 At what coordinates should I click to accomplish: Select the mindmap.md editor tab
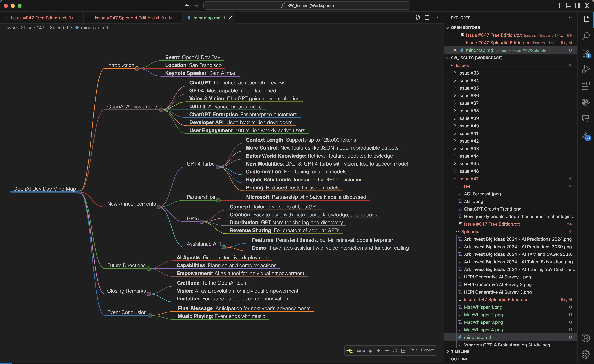(209, 18)
